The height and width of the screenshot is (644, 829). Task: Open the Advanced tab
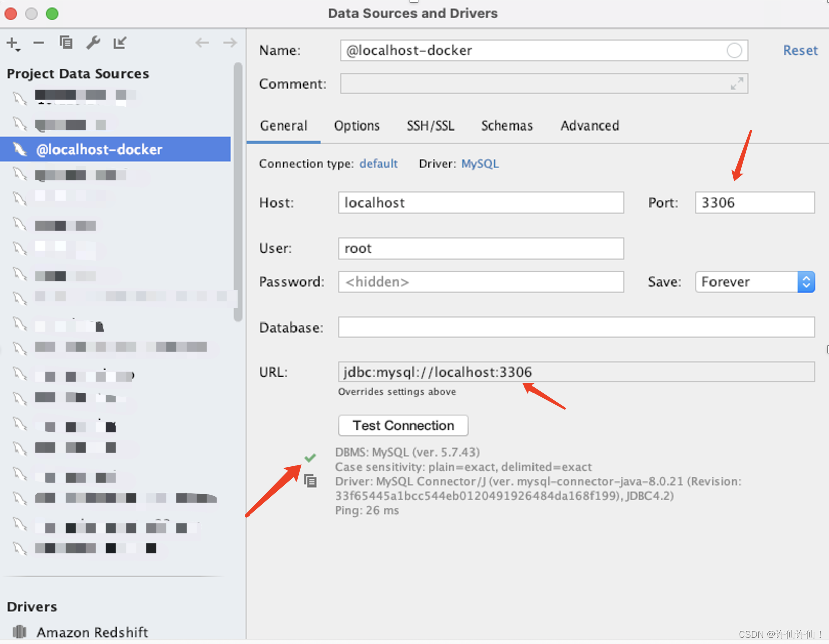(x=589, y=125)
